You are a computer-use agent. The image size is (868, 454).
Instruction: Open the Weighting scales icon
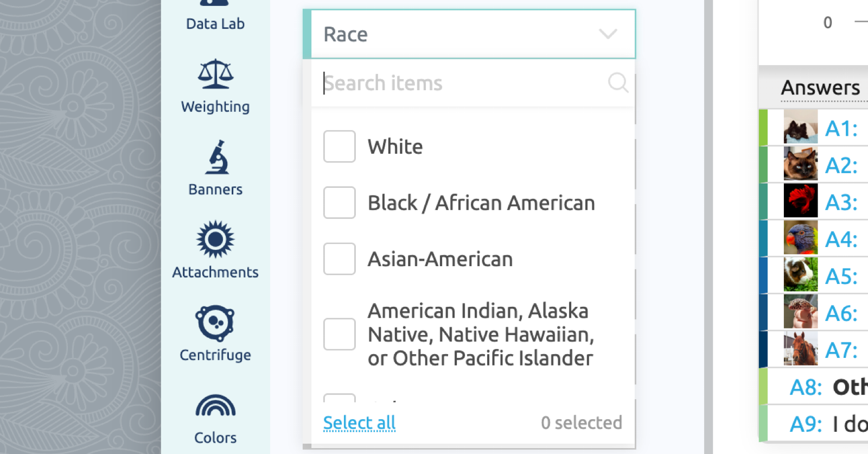point(215,74)
